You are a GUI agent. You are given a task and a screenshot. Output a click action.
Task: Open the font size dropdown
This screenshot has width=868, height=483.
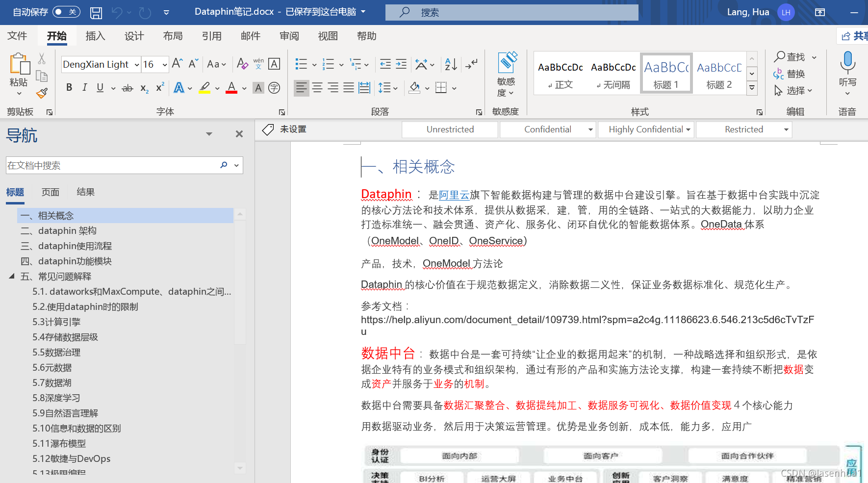coord(165,65)
